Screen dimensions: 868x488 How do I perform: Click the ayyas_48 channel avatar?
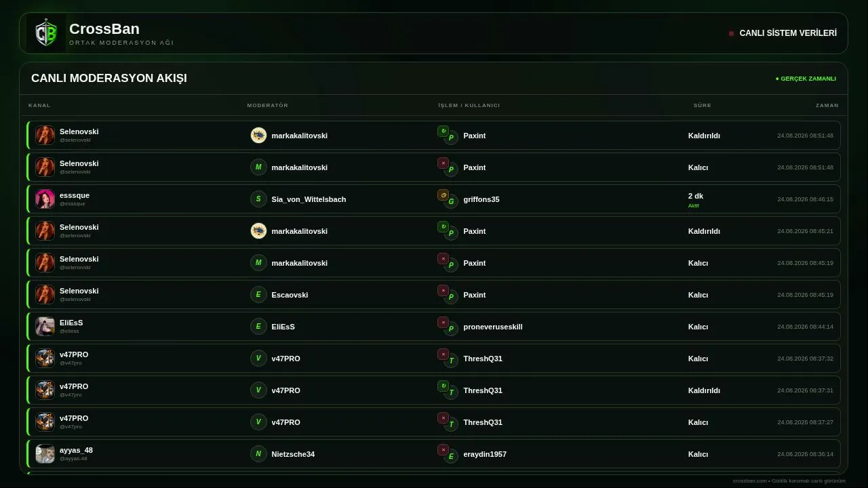[45, 454]
